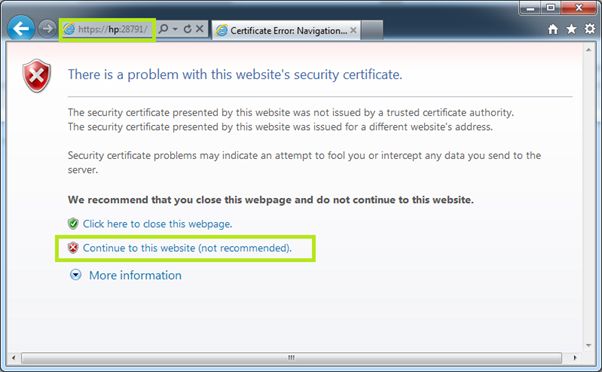Open the Home page via the house icon
The image size is (602, 372).
click(553, 29)
